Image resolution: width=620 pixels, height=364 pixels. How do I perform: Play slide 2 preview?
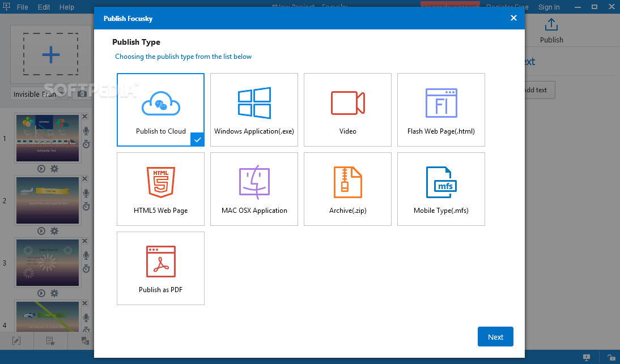[41, 231]
